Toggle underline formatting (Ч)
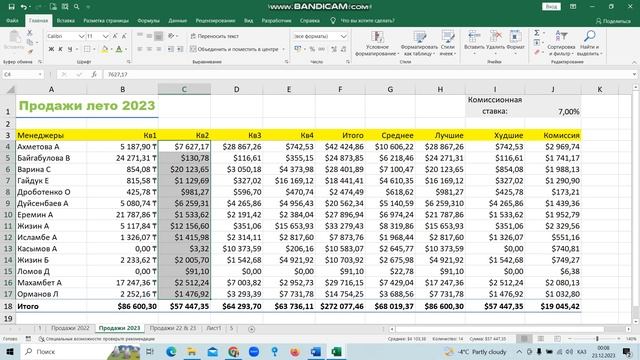This screenshot has height=360, width=640. [70, 49]
